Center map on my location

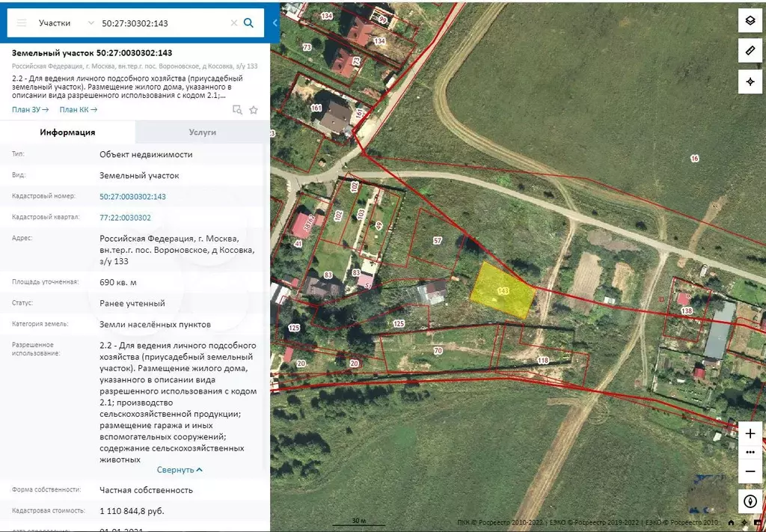click(x=750, y=81)
